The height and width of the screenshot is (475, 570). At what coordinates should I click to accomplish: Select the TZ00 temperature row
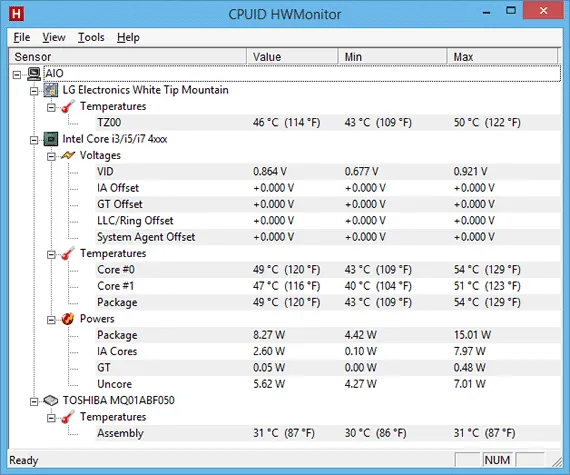click(x=328, y=122)
